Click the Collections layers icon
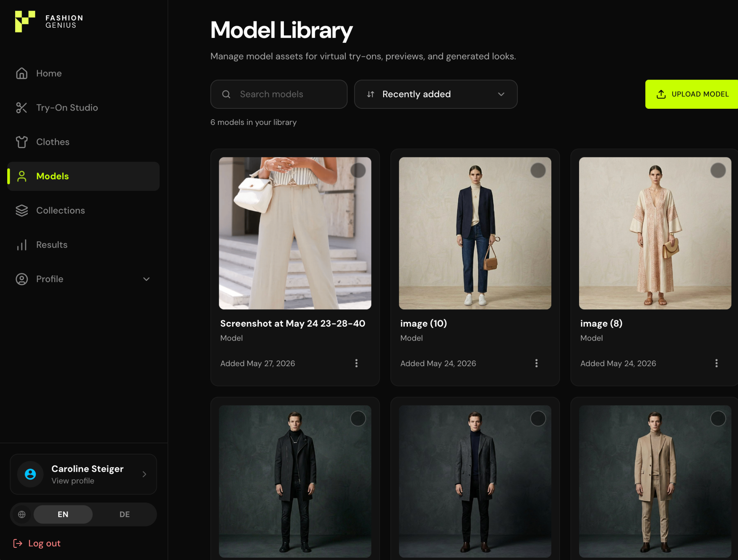738x560 pixels. [x=22, y=210]
